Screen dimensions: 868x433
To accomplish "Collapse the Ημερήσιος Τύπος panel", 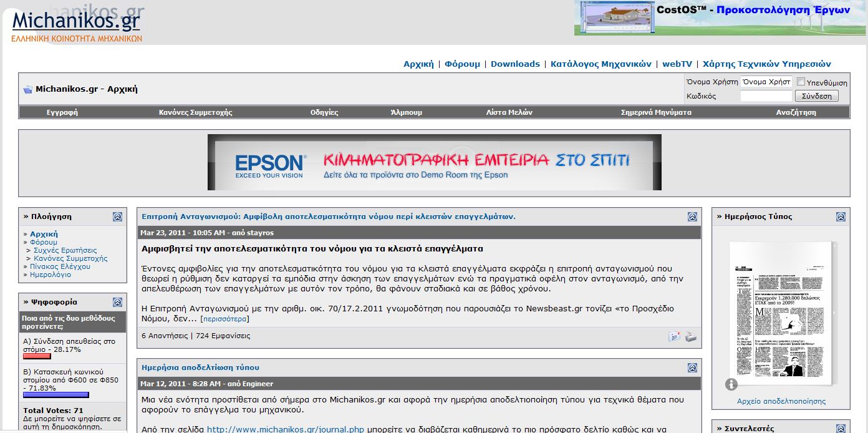I will (x=841, y=216).
